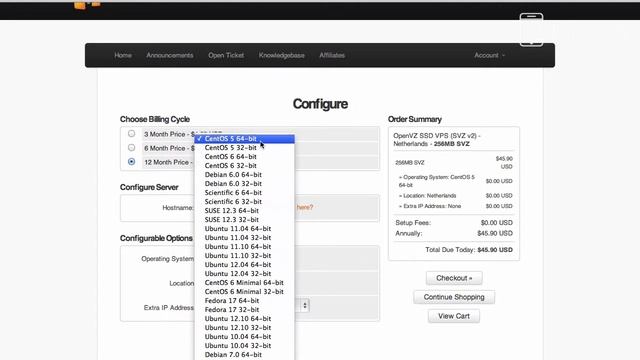
Task: Click the Continue Shopping button
Action: pyautogui.click(x=454, y=297)
